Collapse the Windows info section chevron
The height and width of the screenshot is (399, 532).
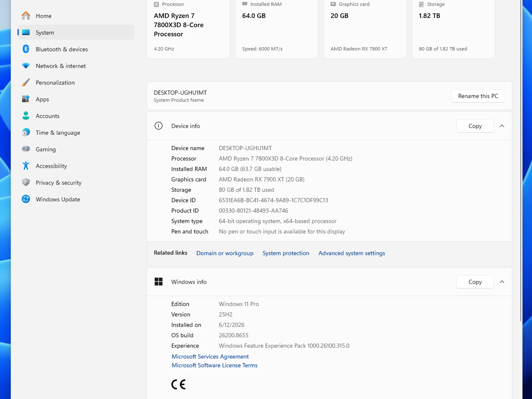[502, 282]
